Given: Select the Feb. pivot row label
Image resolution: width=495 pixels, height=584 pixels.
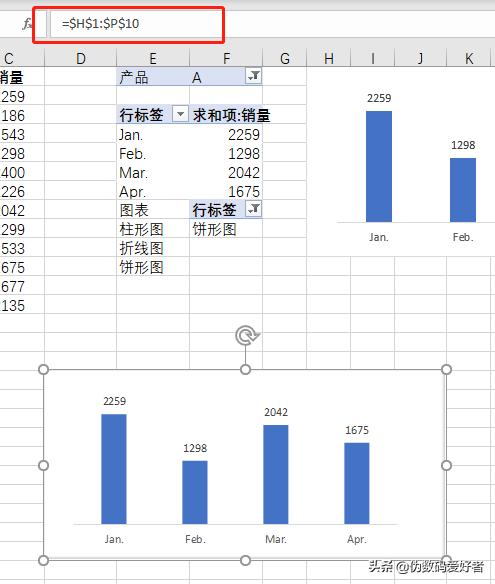Looking at the screenshot, I should (x=153, y=153).
